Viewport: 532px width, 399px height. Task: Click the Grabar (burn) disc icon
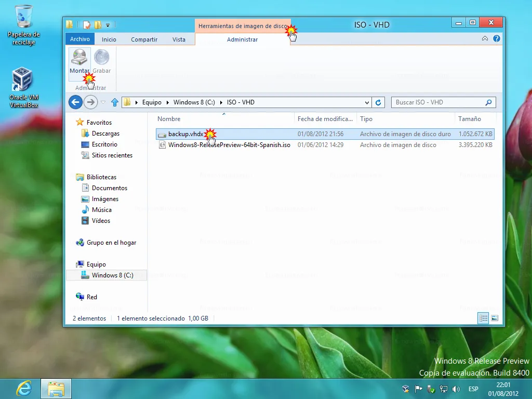(x=101, y=57)
